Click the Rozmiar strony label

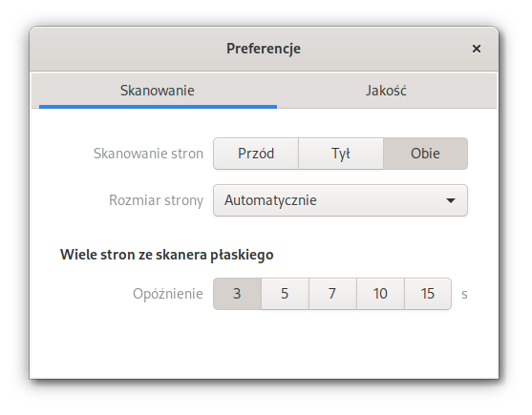point(156,200)
